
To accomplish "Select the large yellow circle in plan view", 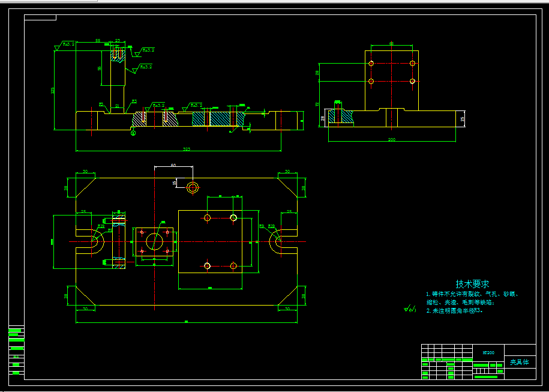I will click(x=154, y=241).
